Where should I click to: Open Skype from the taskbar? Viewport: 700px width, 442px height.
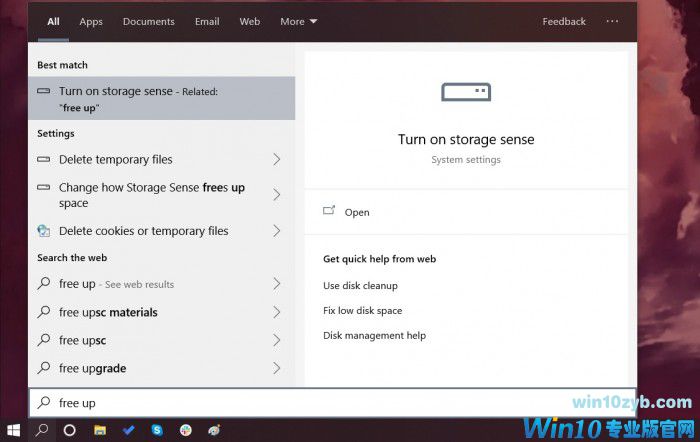(x=157, y=430)
